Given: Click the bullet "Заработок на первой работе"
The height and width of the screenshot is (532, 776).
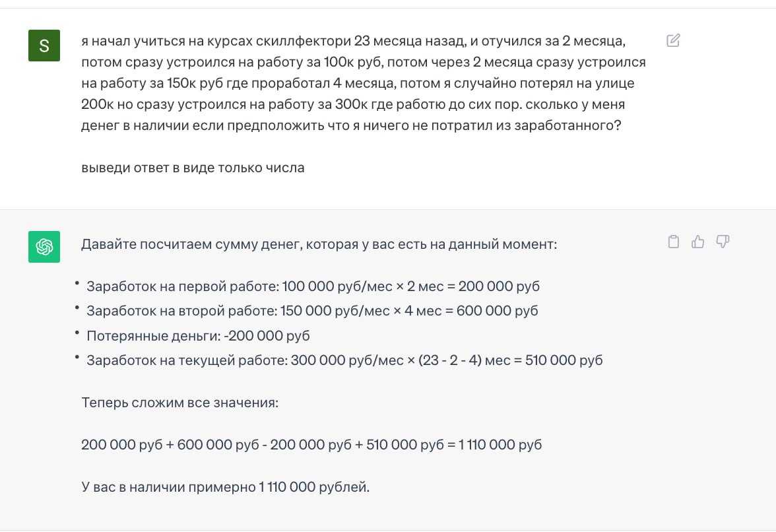Looking at the screenshot, I should click(x=313, y=286).
